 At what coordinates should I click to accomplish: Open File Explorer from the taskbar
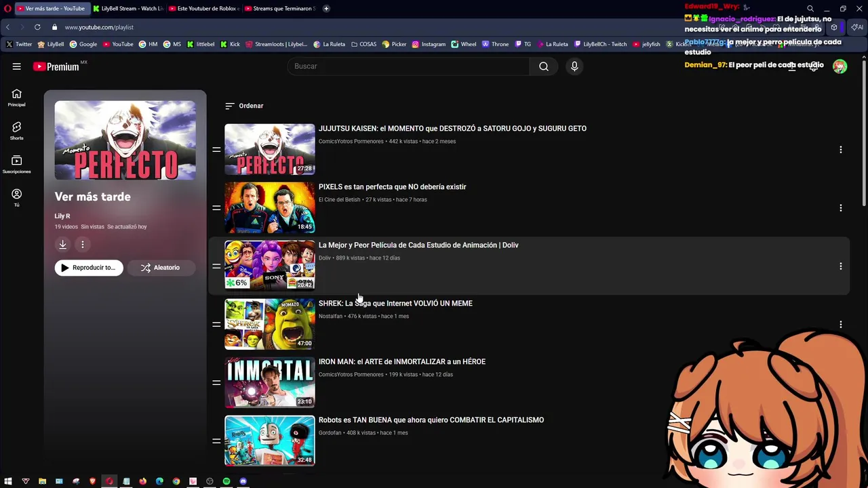42,481
